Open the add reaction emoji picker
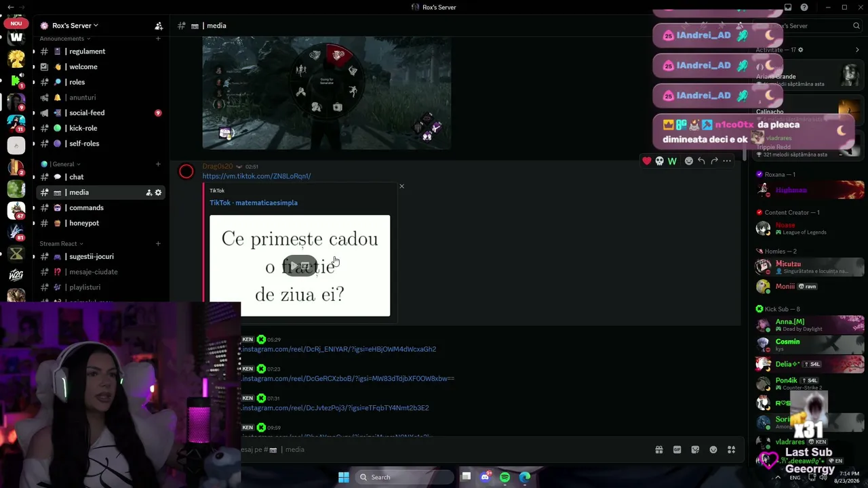The image size is (868, 488). pos(689,161)
